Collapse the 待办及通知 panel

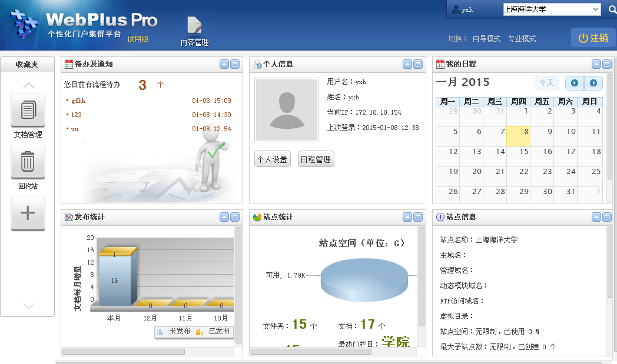(224, 64)
